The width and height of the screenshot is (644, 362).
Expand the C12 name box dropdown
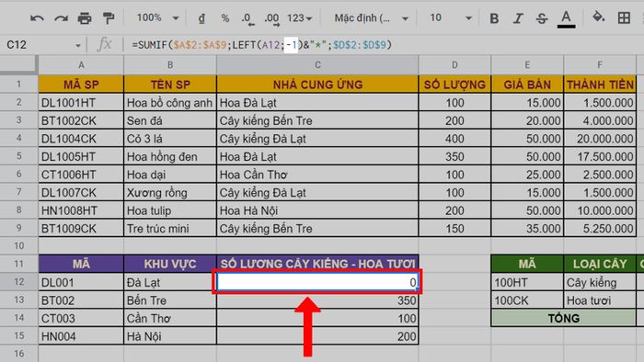(77, 46)
